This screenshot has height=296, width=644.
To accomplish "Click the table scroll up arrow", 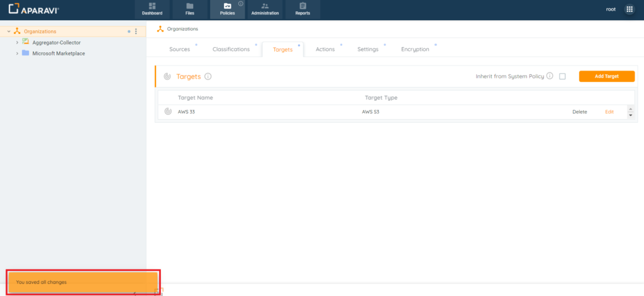I will coord(631,108).
